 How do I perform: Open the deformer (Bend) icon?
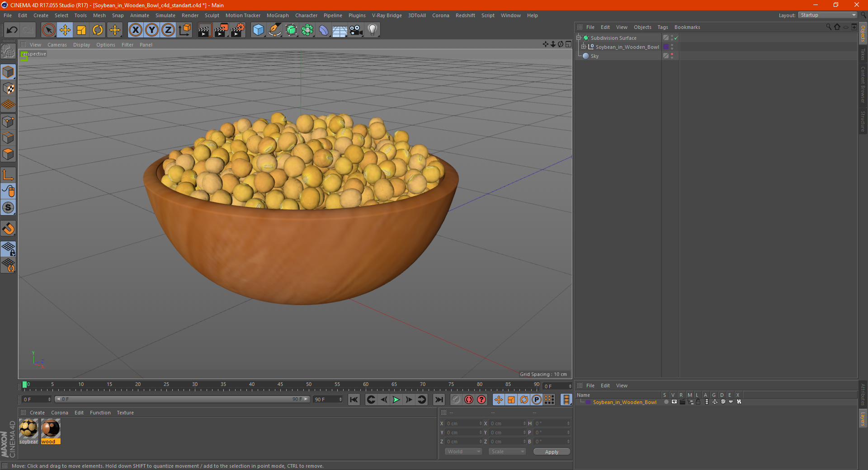[x=324, y=30]
